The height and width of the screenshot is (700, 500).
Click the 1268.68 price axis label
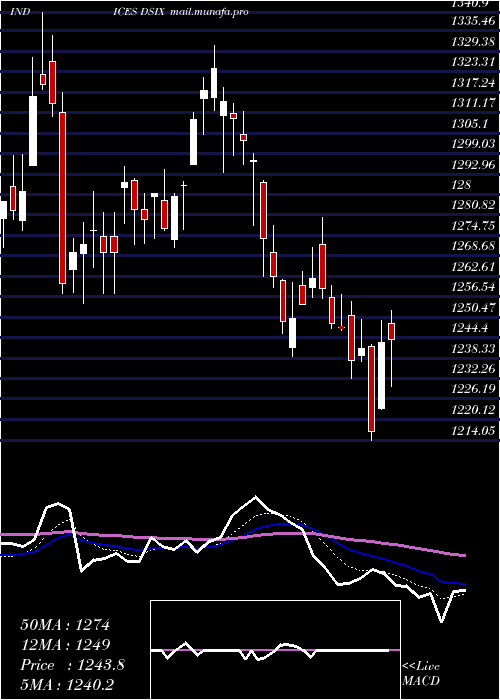pyautogui.click(x=474, y=246)
